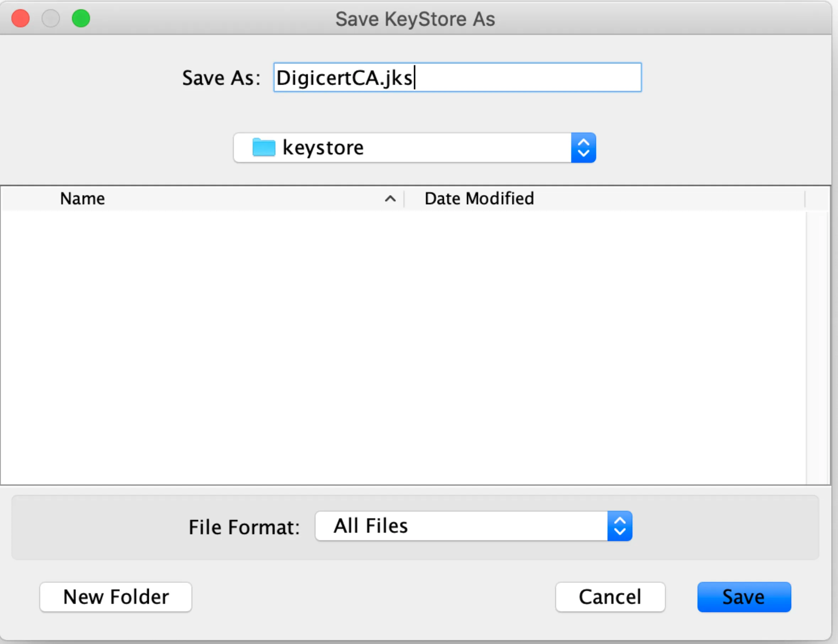
Task: Click the New Folder button
Action: click(116, 597)
